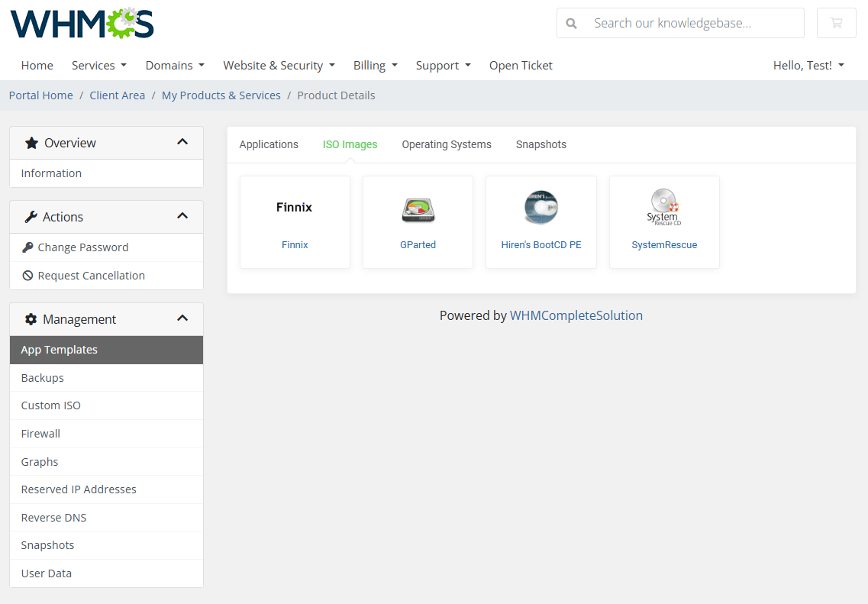
Task: Click the search magnifier icon
Action: (x=571, y=23)
